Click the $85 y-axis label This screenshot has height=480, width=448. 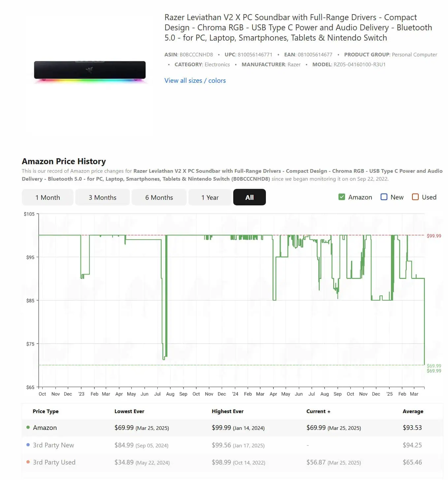(30, 300)
